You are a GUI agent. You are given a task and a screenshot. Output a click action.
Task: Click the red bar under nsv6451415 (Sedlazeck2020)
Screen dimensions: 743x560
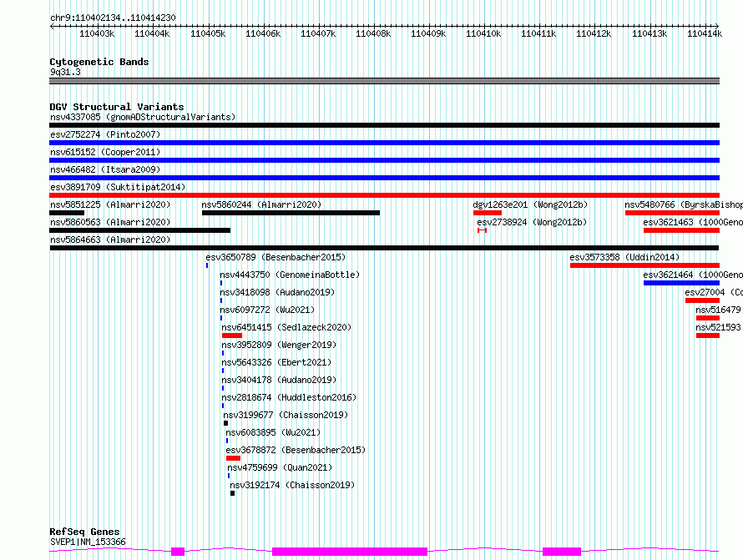[x=232, y=335]
